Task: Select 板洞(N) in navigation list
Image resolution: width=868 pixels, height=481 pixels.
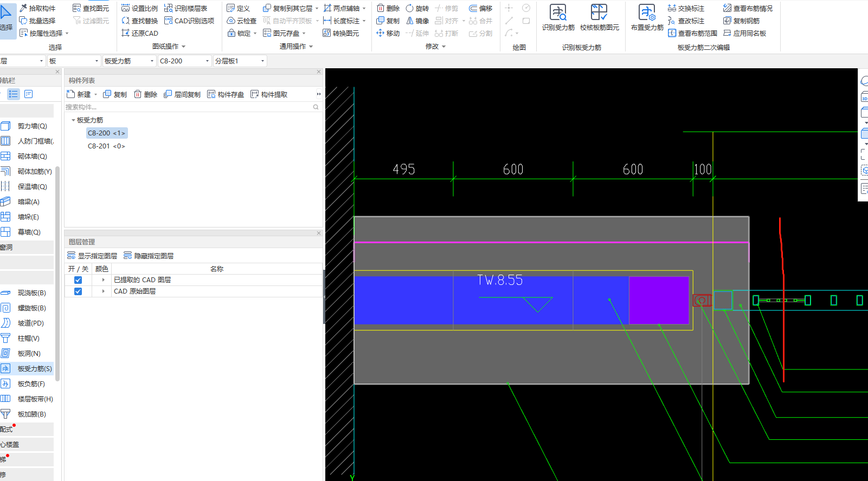Action: 27,354
